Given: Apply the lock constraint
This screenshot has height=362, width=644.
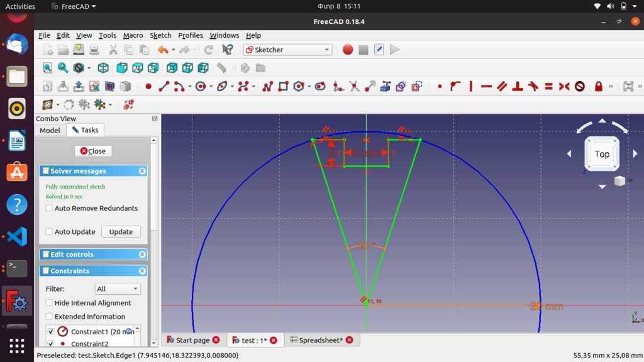Looking at the screenshot, I should pos(599,87).
